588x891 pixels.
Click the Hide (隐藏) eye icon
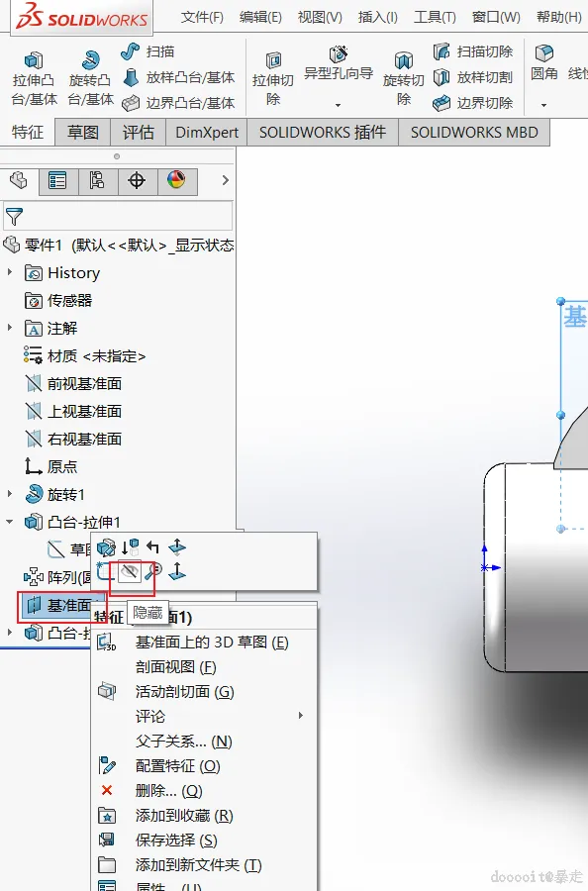click(129, 571)
